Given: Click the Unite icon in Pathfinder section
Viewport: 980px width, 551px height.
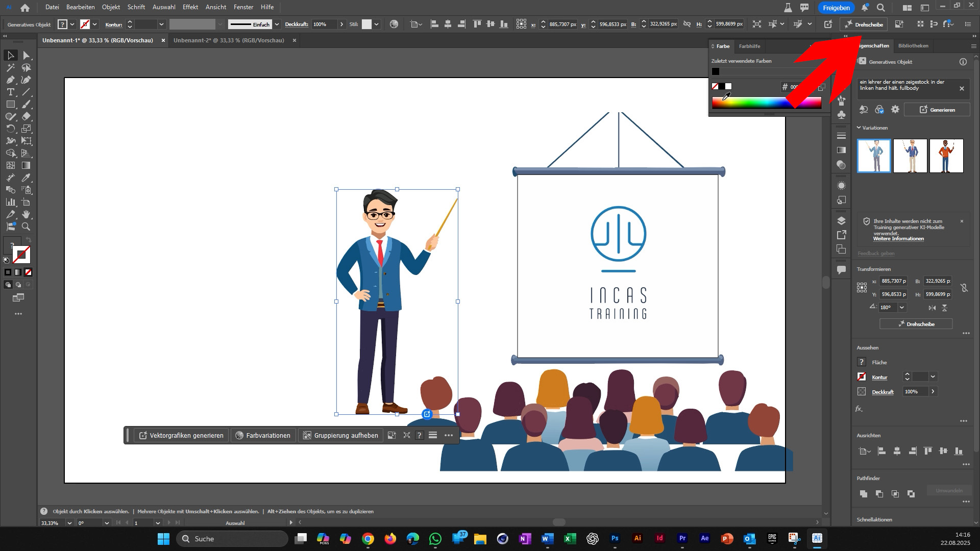Looking at the screenshot, I should tap(864, 493).
